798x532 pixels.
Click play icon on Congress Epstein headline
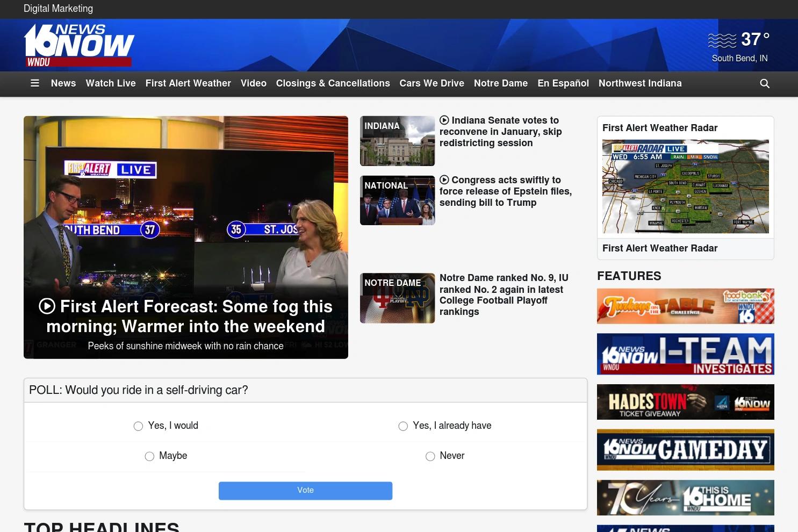click(x=444, y=180)
